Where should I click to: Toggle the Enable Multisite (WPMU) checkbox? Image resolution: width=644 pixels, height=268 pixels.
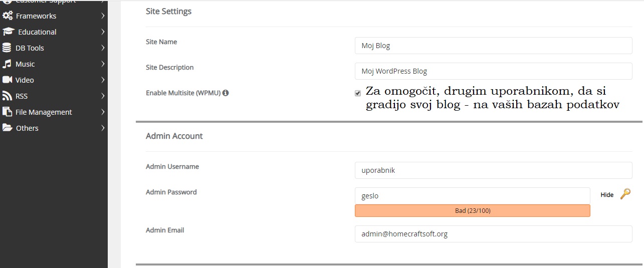coord(358,93)
